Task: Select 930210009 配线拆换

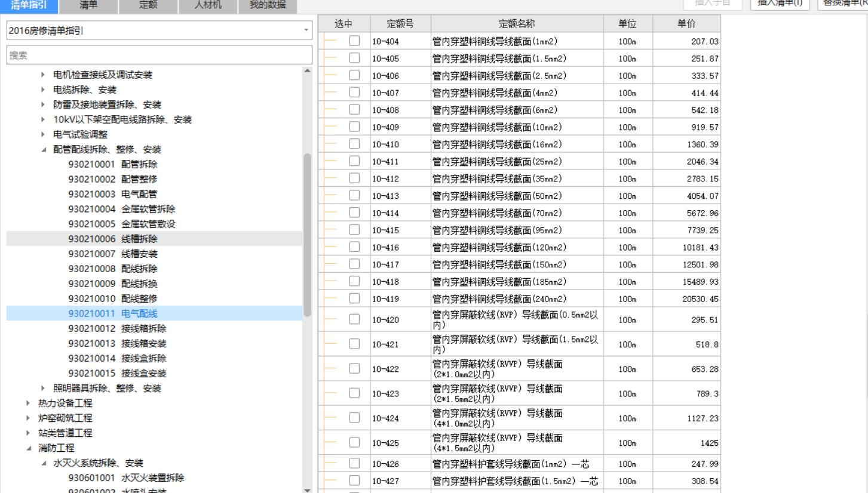Action: [113, 284]
